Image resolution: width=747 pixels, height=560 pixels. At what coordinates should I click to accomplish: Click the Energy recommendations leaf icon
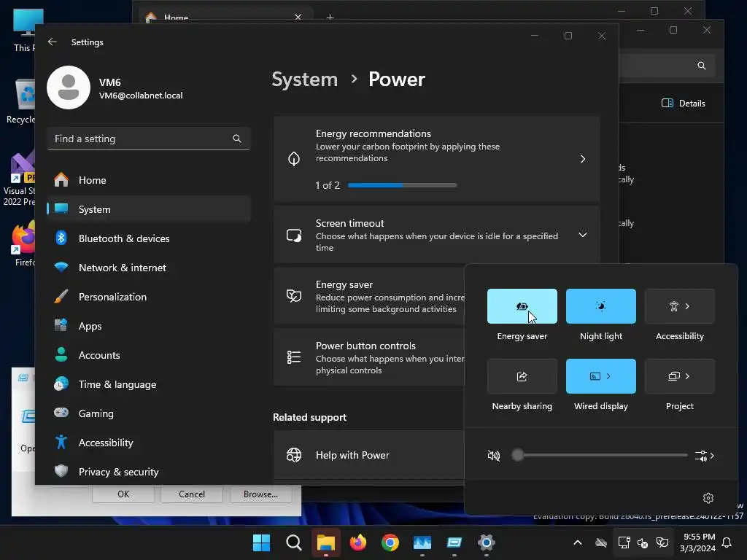[294, 158]
